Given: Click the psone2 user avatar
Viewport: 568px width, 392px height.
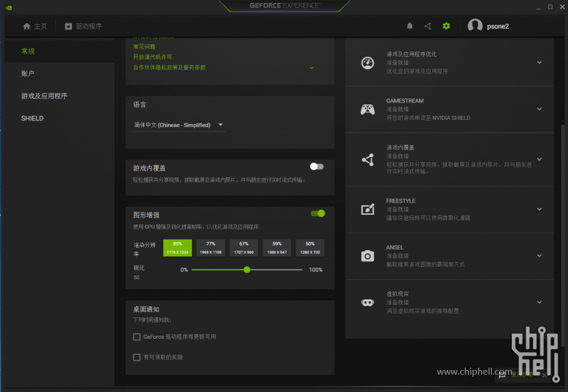Looking at the screenshot, I should click(475, 25).
